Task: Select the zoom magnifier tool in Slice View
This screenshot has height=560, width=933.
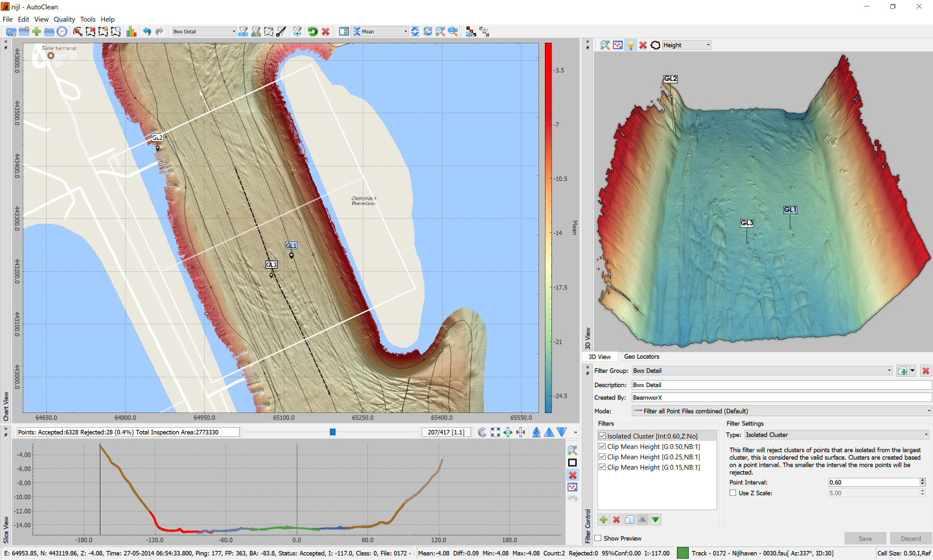Action: [571, 450]
